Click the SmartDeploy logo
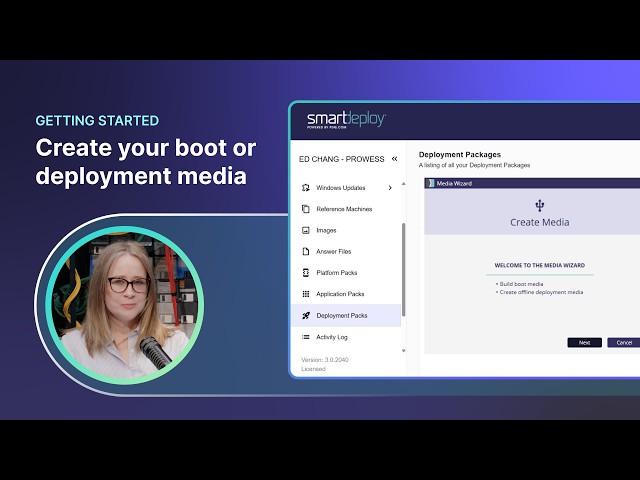The width and height of the screenshot is (640, 480). 346,120
